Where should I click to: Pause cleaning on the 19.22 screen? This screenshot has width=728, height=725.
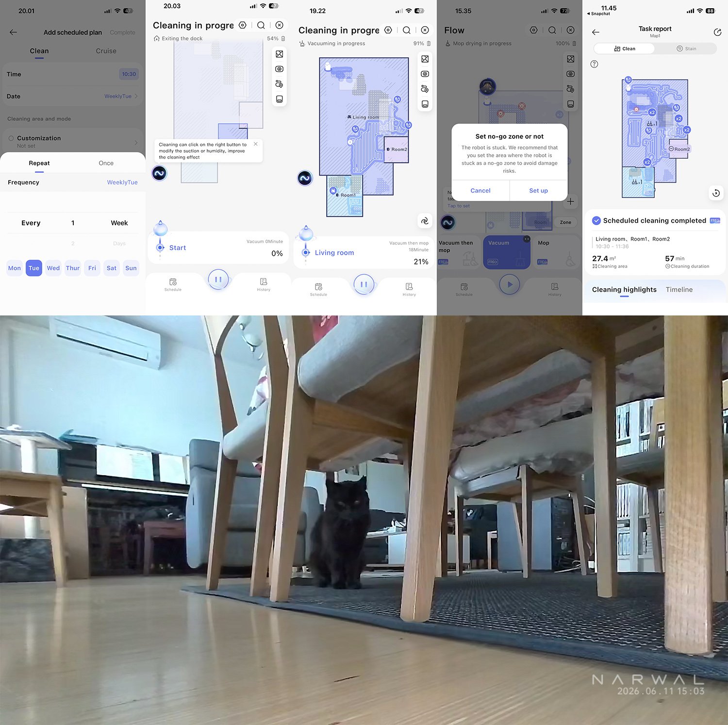(x=364, y=284)
